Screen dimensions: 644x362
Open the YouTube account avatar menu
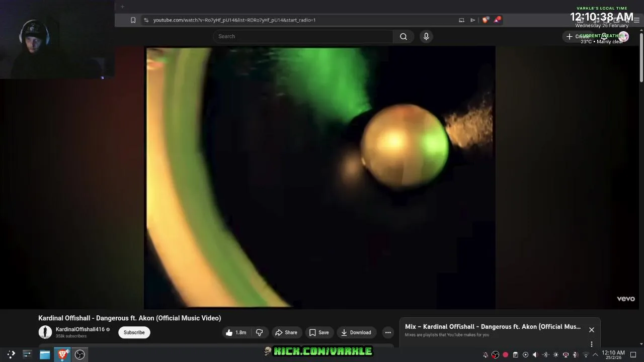(x=624, y=36)
